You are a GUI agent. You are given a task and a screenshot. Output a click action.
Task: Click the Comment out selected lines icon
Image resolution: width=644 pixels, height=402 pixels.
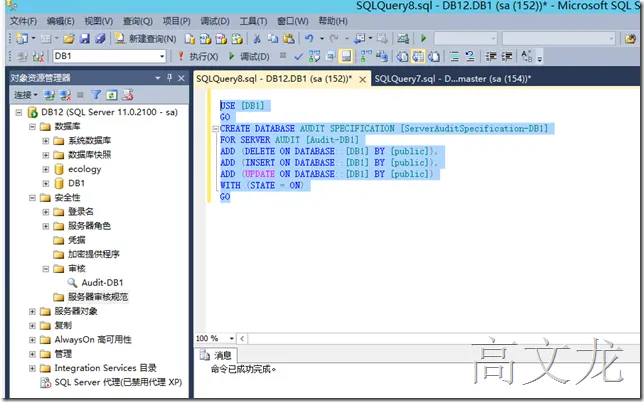pos(454,56)
